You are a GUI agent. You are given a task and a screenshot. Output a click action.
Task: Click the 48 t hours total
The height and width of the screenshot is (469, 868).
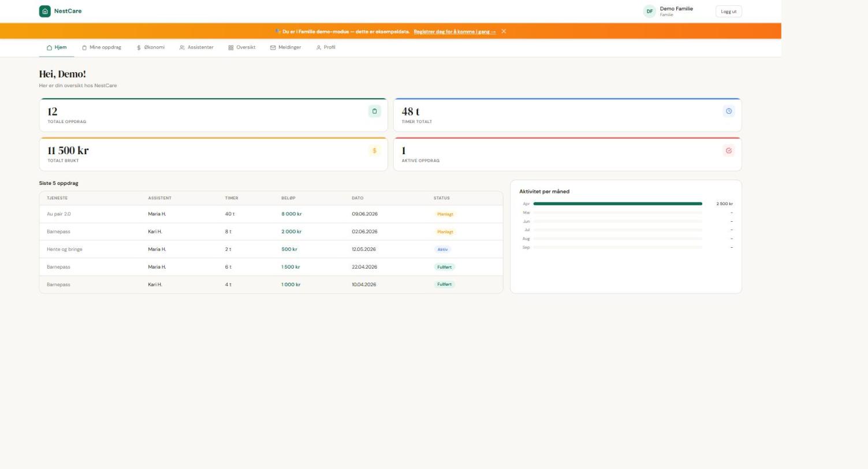(x=411, y=111)
